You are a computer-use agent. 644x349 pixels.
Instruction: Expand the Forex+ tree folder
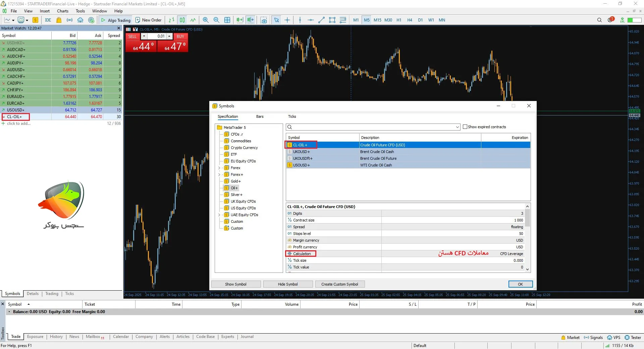219,174
